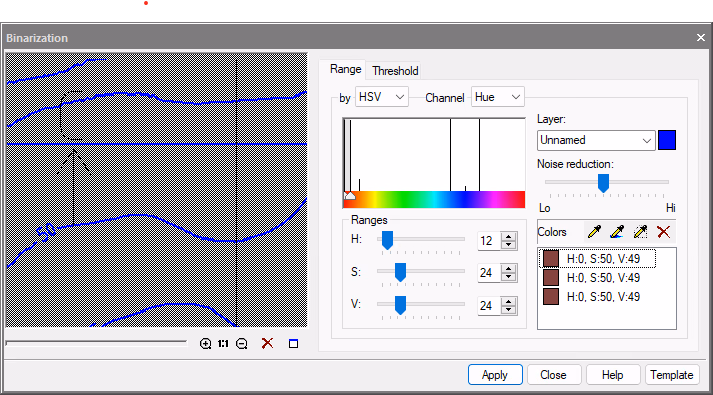Image resolution: width=713 pixels, height=395 pixels.
Task: Click the hue spectrum color bar
Action: pyautogui.click(x=434, y=200)
